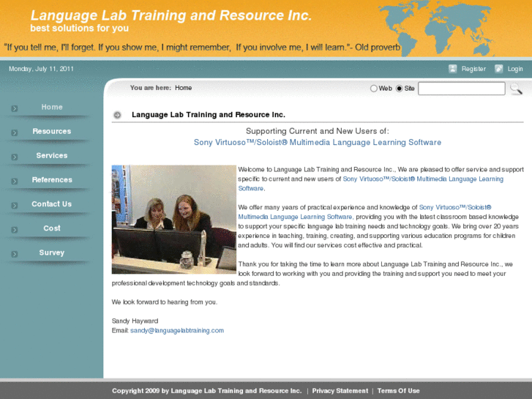Click the 'best solutions for you' tagline

click(79, 28)
